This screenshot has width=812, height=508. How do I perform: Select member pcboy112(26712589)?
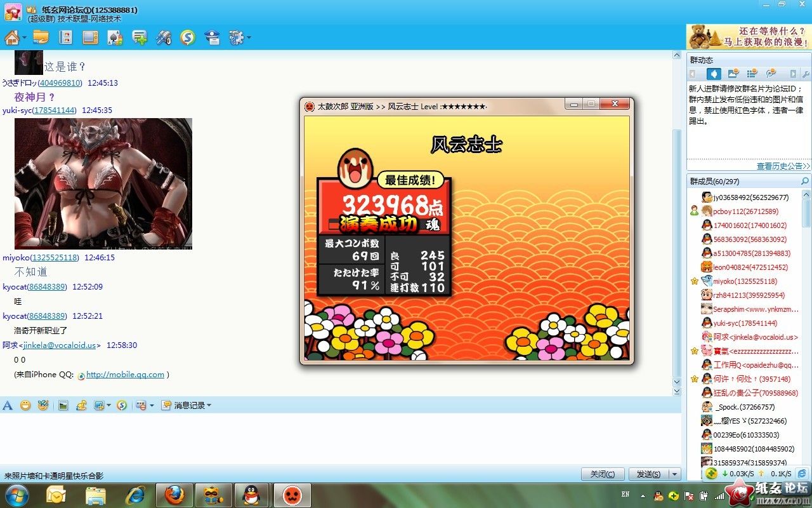745,211
